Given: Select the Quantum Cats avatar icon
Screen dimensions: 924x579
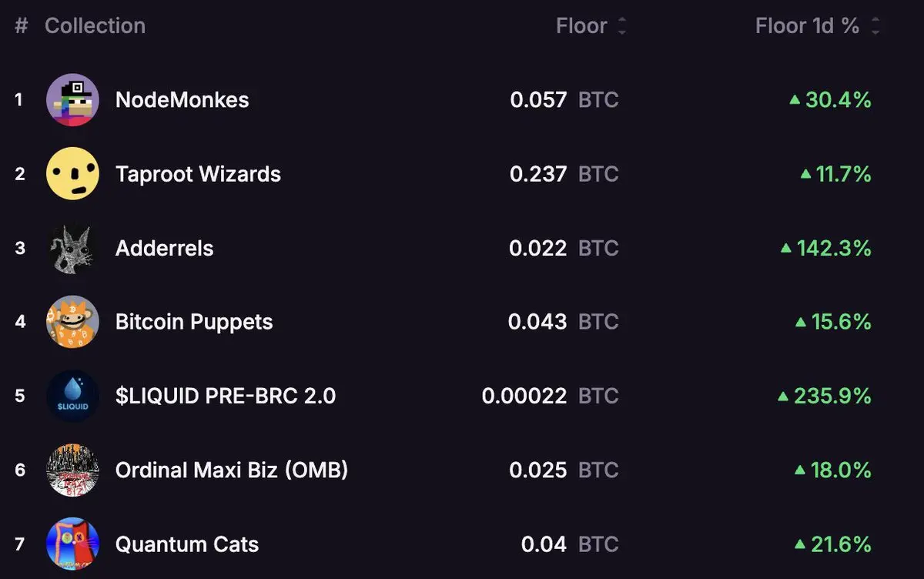Looking at the screenshot, I should tap(72, 544).
